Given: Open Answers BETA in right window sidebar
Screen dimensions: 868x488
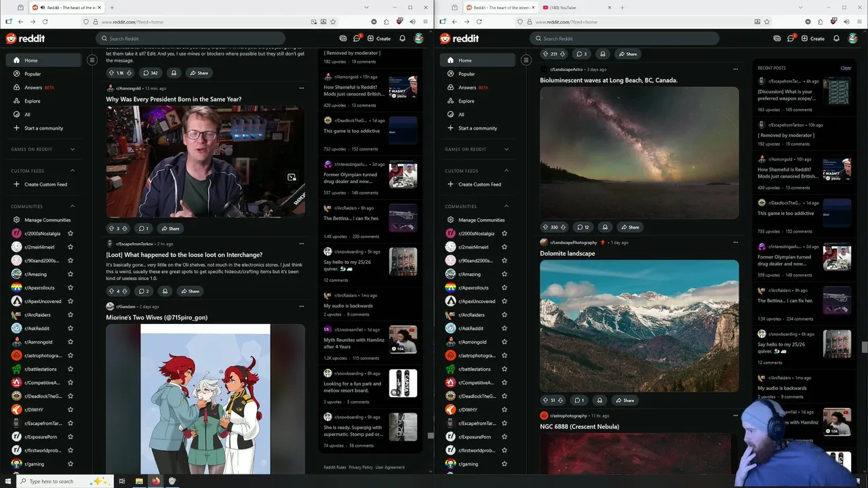Looking at the screenshot, I should point(477,87).
